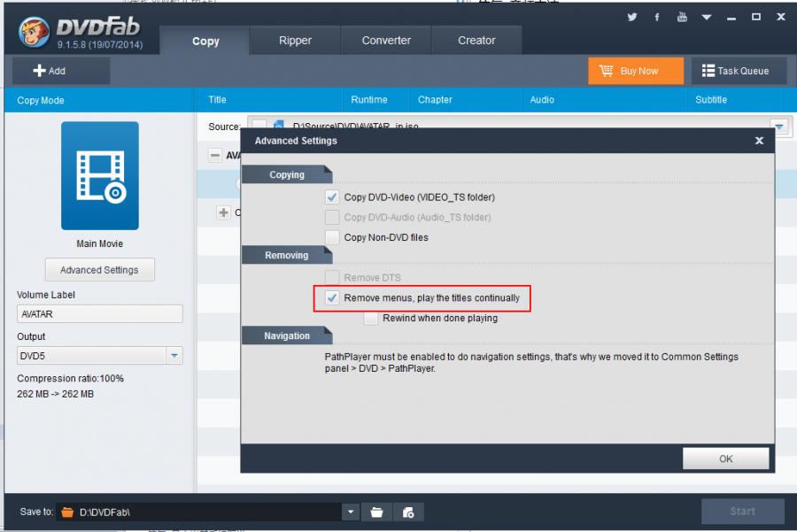The height and width of the screenshot is (532, 797).
Task: Switch to the Ripper tab
Action: click(x=295, y=41)
